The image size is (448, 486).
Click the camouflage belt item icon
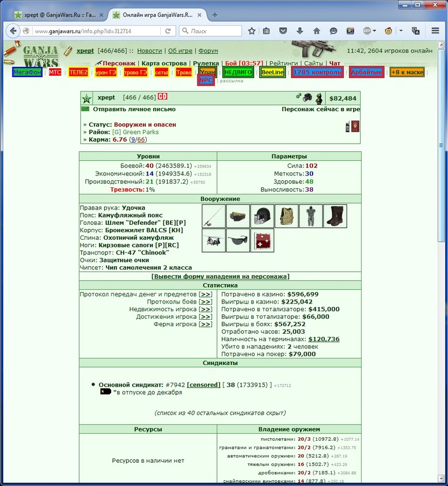237,216
